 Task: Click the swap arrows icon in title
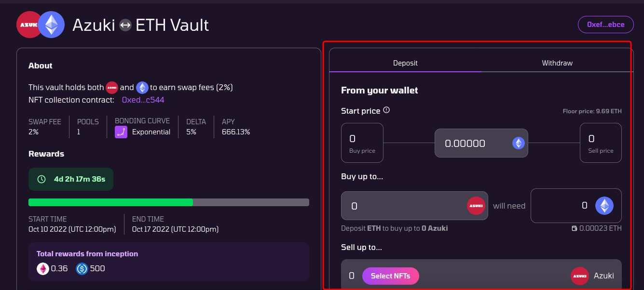tap(125, 25)
